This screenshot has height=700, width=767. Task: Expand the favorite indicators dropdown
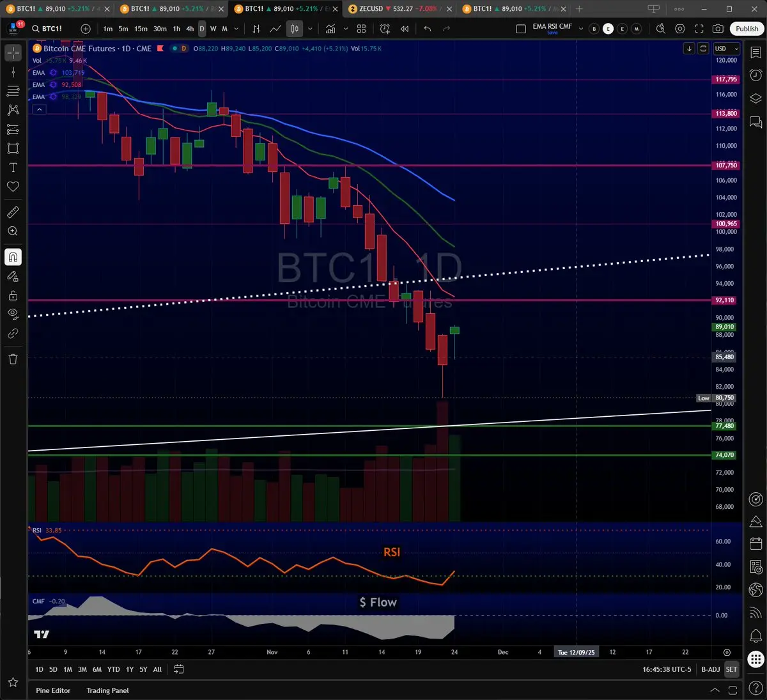pos(346,29)
